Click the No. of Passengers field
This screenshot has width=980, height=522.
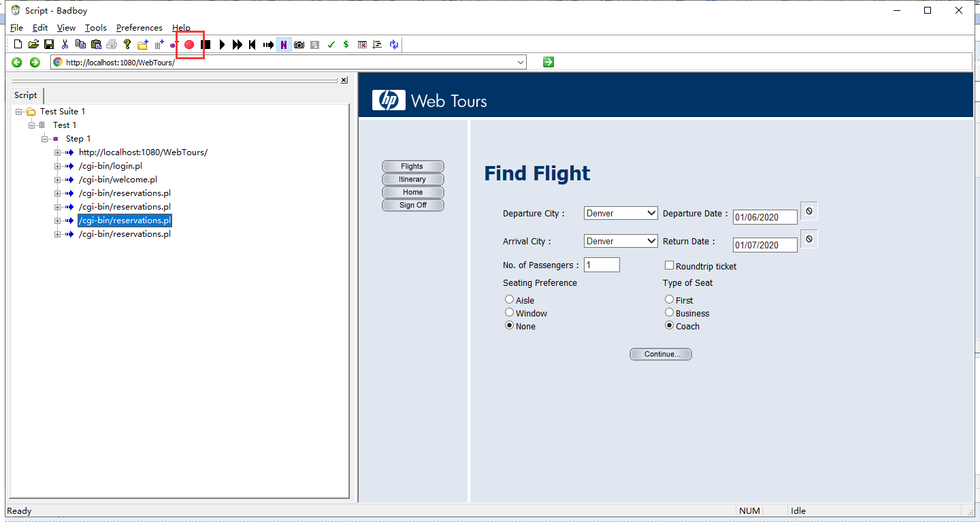click(602, 265)
